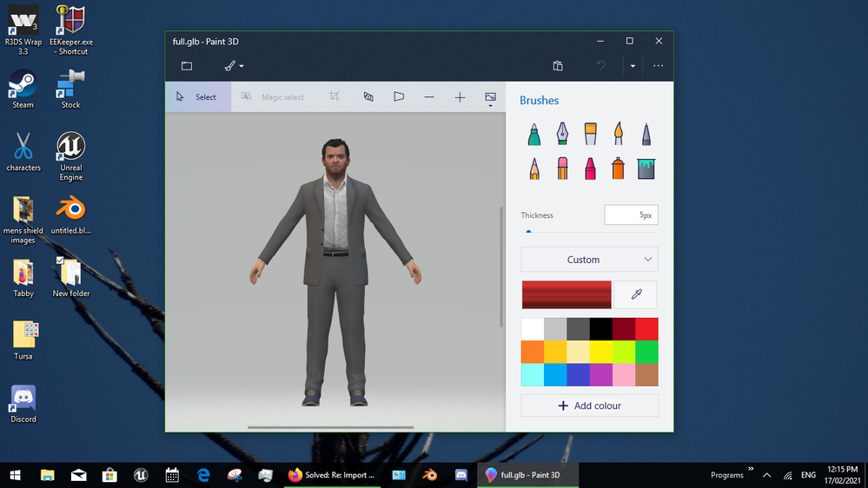Select the Eraser tool
Image resolution: width=868 pixels, height=488 pixels.
tap(562, 168)
